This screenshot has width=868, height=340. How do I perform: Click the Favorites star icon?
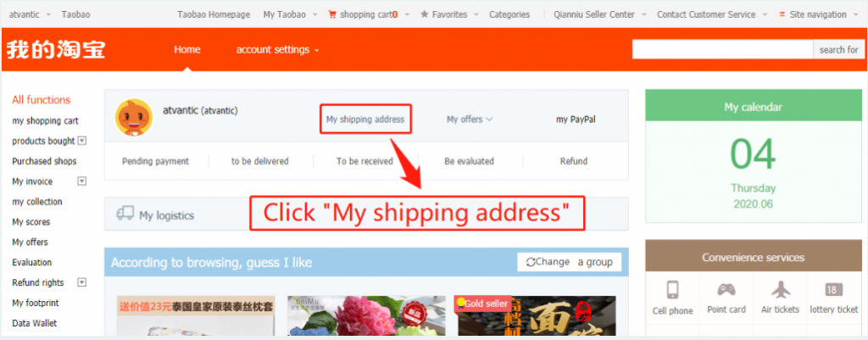424,14
